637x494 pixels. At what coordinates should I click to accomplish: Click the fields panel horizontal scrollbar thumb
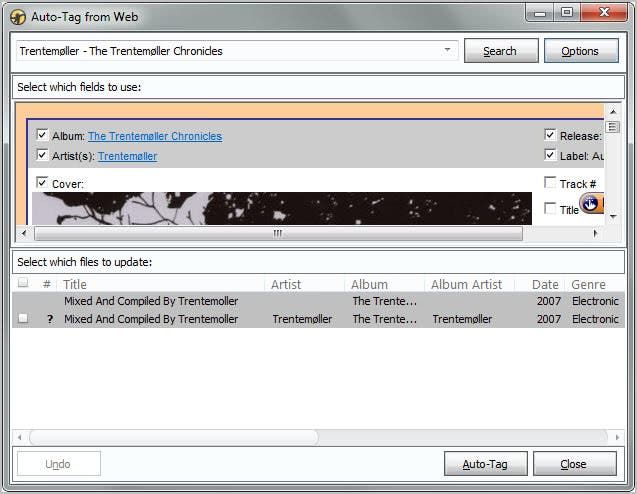click(x=278, y=233)
